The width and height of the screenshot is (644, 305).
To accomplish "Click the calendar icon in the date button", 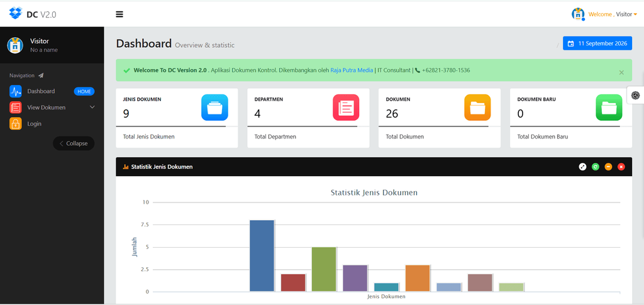I will [x=570, y=43].
